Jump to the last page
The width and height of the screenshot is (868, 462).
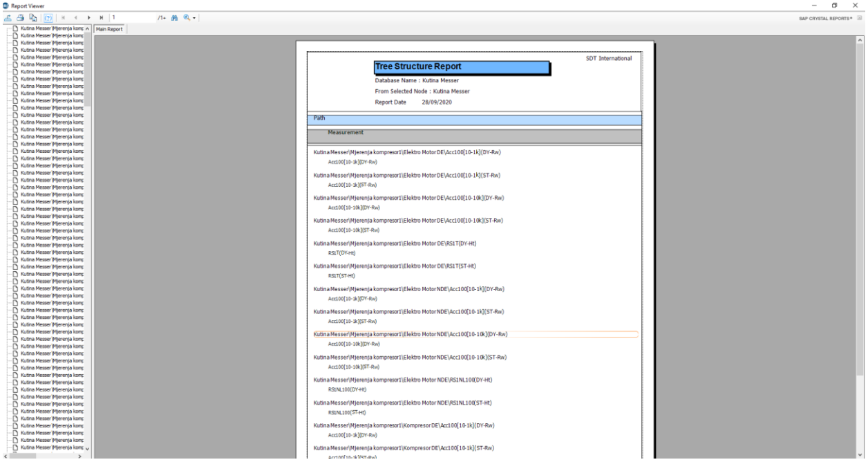point(100,17)
